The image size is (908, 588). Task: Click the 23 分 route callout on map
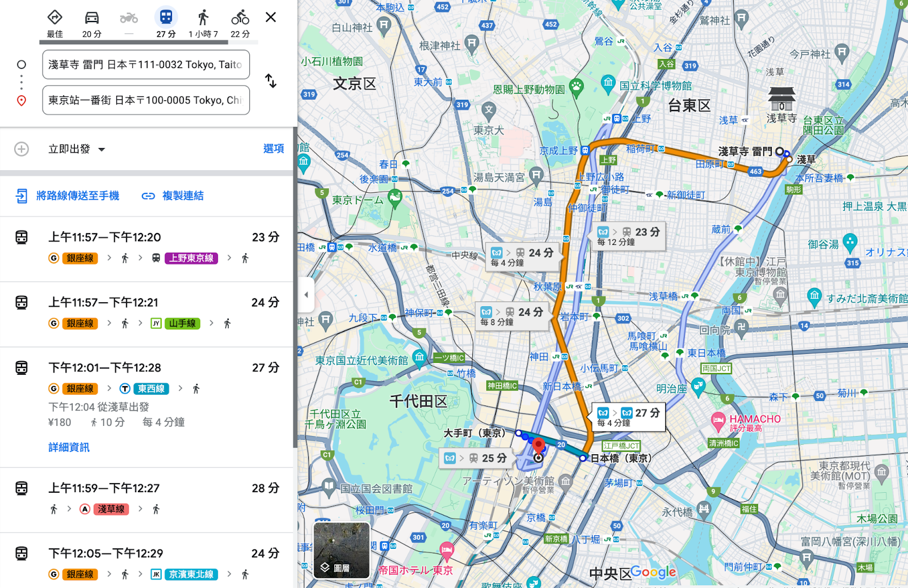(629, 236)
